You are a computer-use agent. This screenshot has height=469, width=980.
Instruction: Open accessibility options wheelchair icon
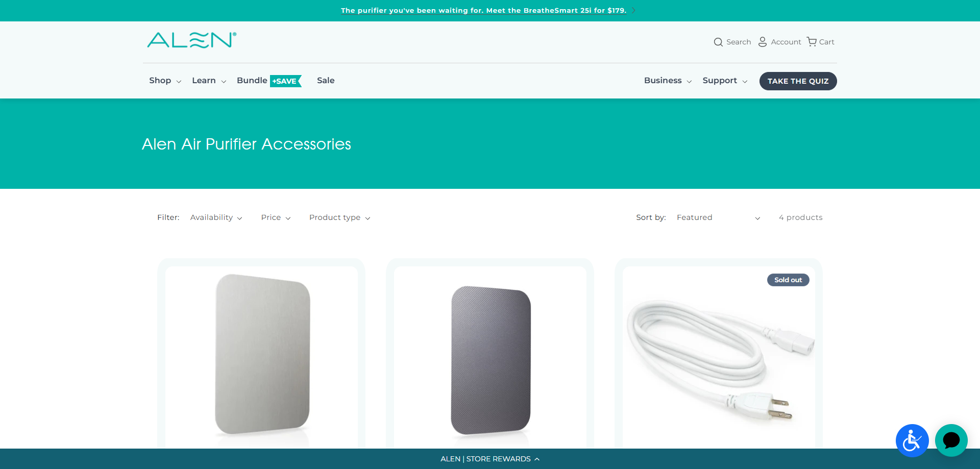click(x=912, y=440)
